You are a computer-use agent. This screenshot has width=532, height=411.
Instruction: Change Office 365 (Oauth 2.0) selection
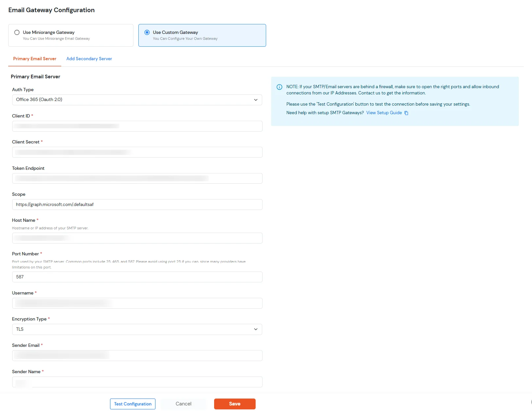(137, 100)
